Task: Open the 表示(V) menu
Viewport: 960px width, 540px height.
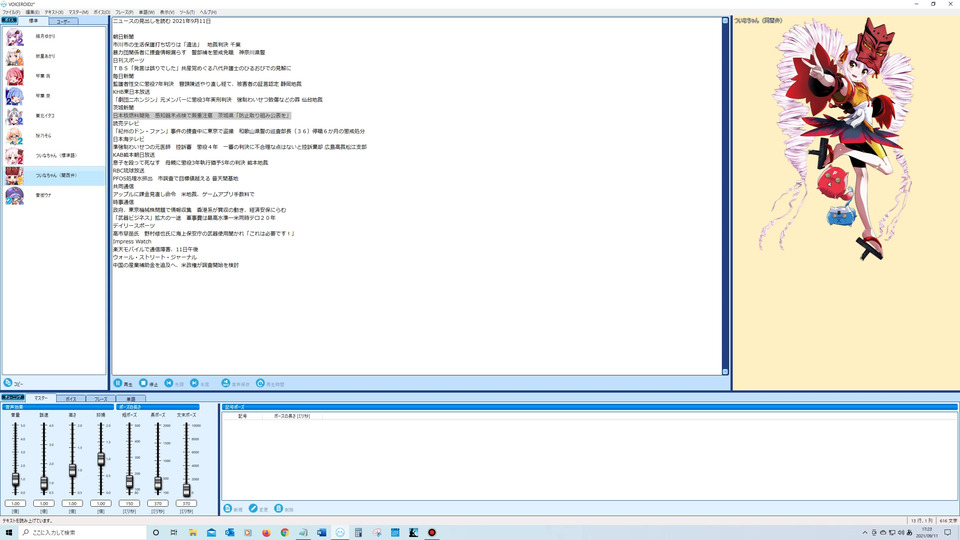Action: click(167, 12)
